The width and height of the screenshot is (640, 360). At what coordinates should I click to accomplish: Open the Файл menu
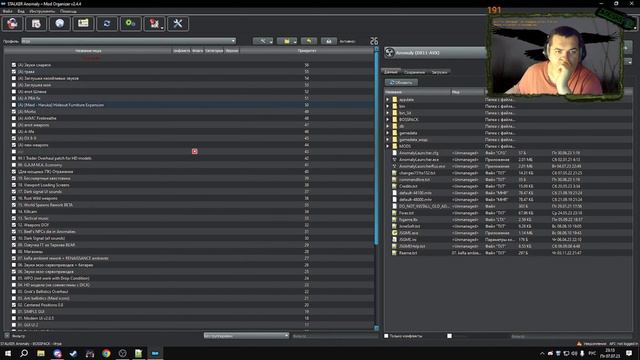[8, 11]
